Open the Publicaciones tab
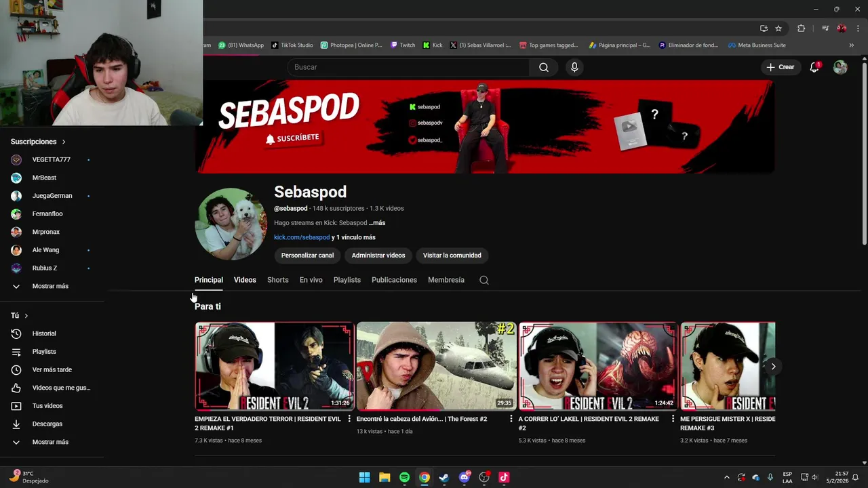Image resolution: width=868 pixels, height=488 pixels. click(394, 280)
